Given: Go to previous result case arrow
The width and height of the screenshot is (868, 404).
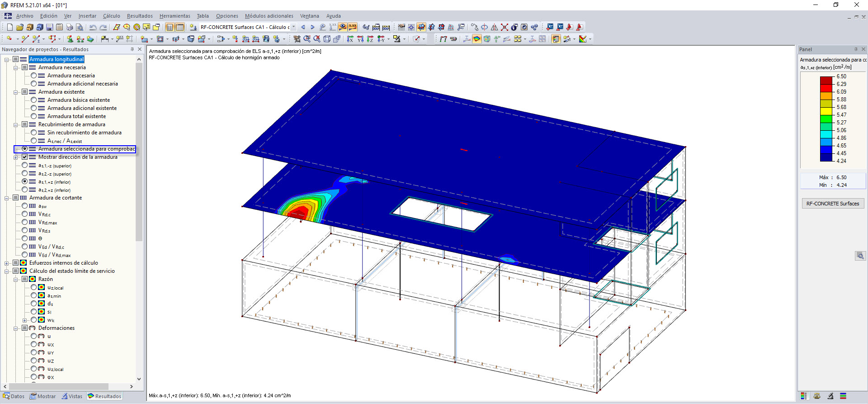Looking at the screenshot, I should coord(303,27).
